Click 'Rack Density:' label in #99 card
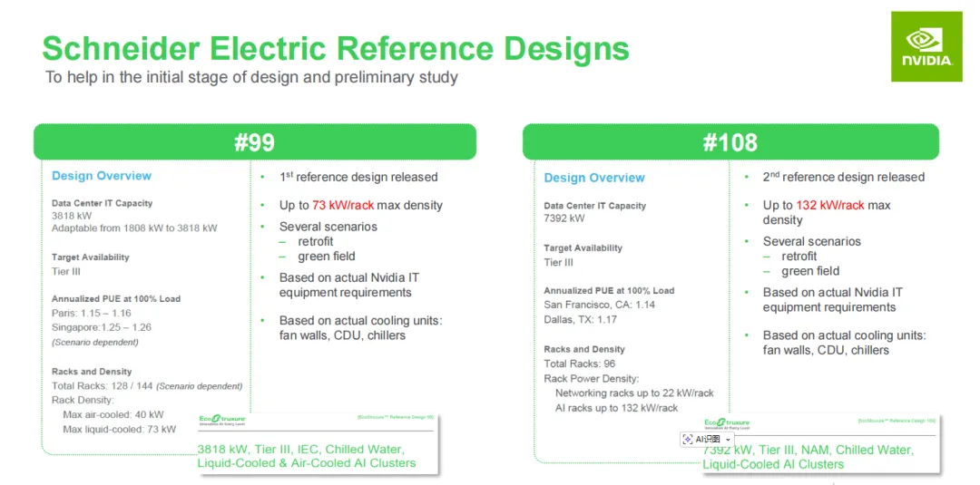Viewport: 980px width, 485px height. (x=83, y=400)
